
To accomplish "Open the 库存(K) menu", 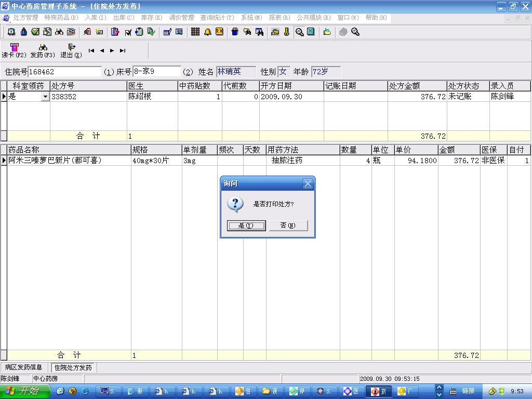I will click(x=151, y=18).
